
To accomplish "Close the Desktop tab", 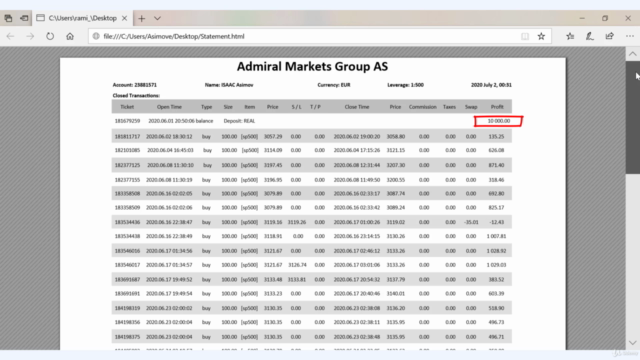I will [124, 18].
